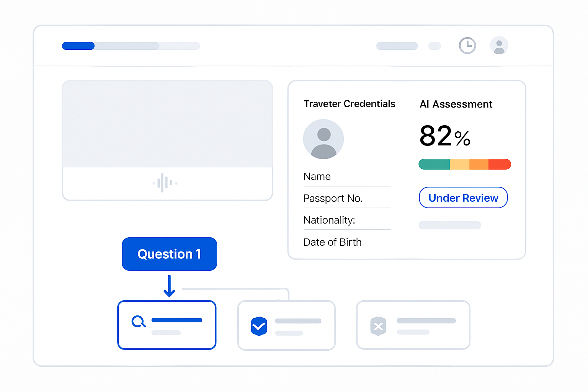Click the Nationality field
Image resolution: width=588 pixels, height=392 pixels.
click(x=347, y=220)
